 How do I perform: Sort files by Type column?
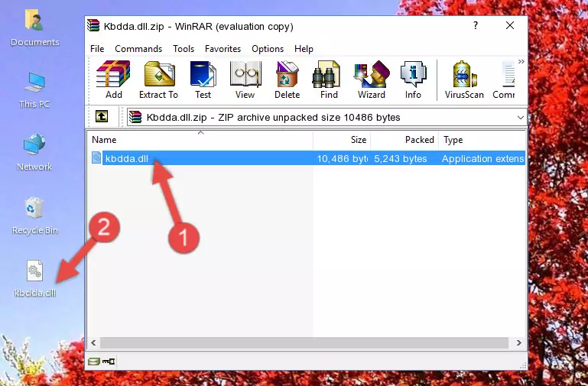coord(482,140)
